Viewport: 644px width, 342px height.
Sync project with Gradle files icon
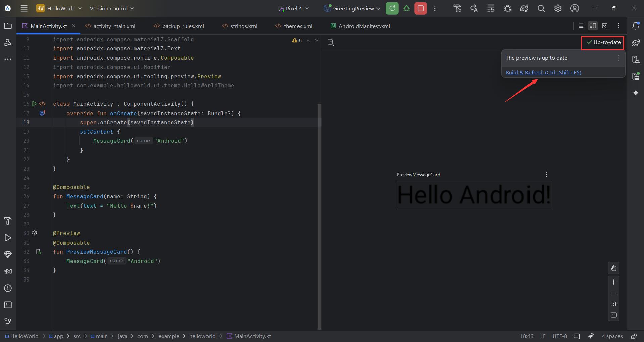click(x=524, y=8)
